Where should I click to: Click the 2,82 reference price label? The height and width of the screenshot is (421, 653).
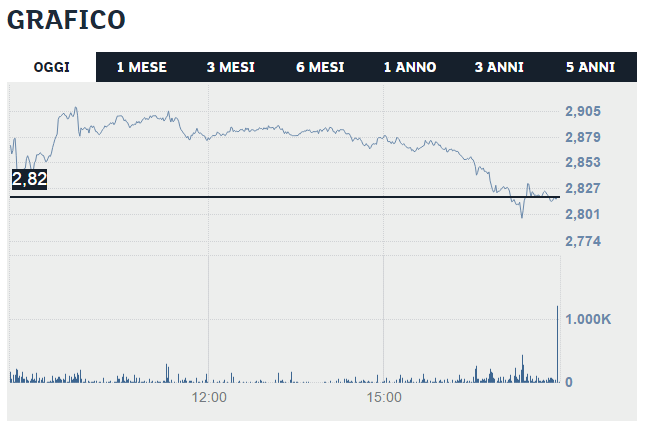click(x=30, y=179)
